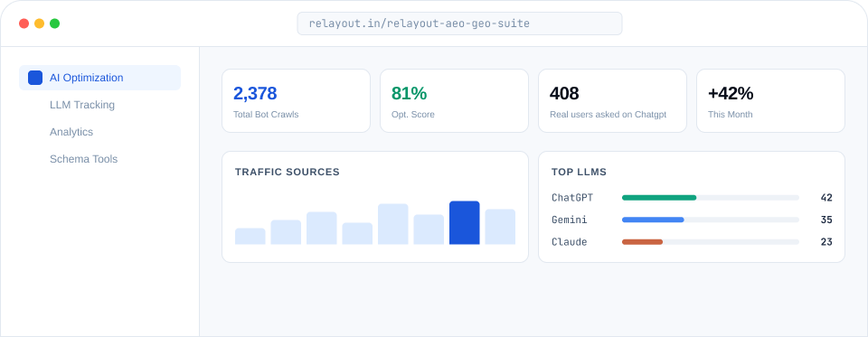Click Real users asked on Chatgpt label

(x=608, y=115)
